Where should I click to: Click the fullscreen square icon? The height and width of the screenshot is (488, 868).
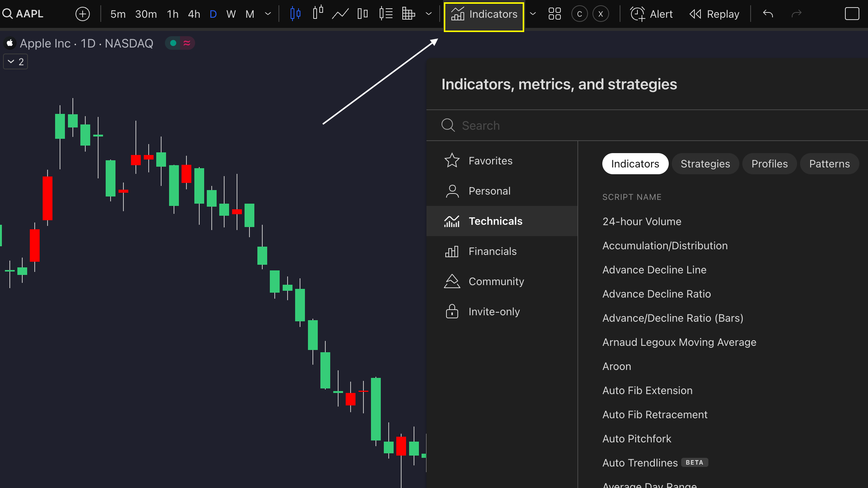pos(852,14)
